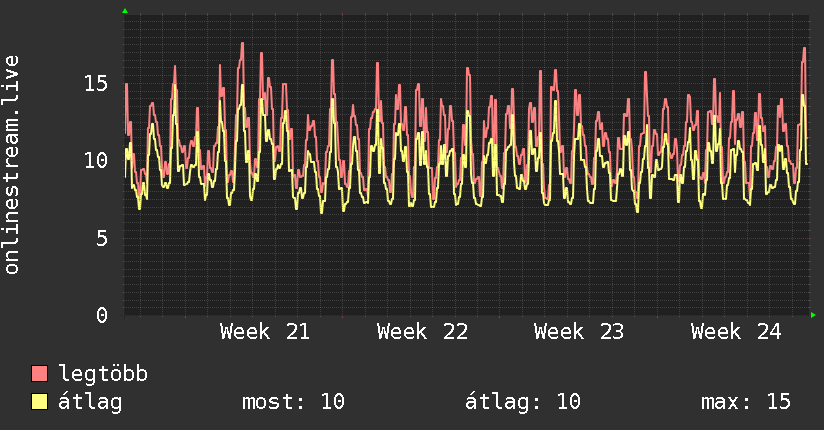
Task: Click the Week 23 axis label
Action: (x=579, y=332)
